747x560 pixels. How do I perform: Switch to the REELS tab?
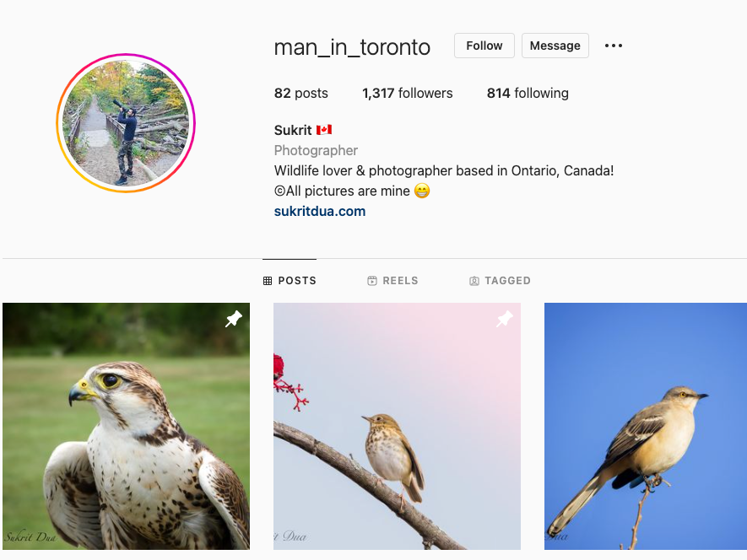pos(392,281)
